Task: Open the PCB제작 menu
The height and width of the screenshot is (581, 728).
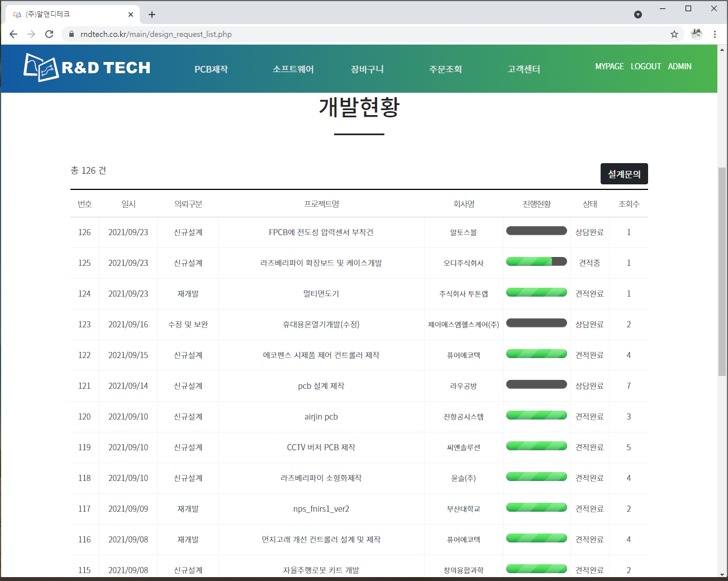Action: tap(211, 69)
